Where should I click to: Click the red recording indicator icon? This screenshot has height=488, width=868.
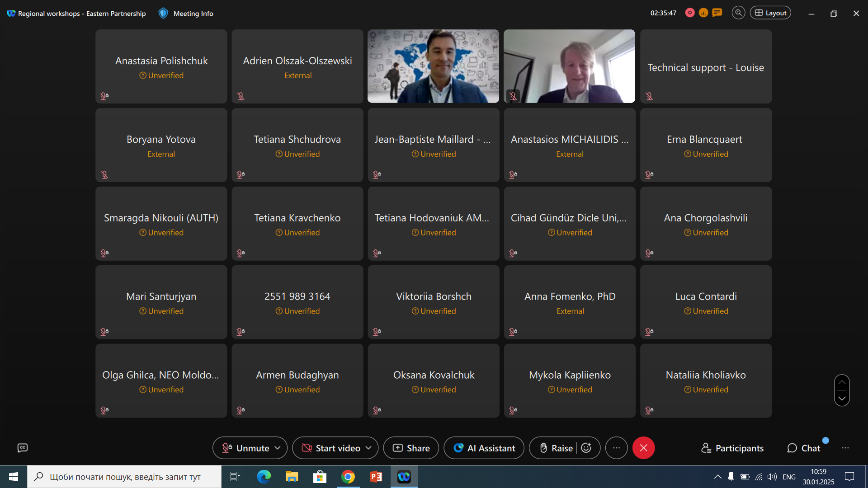(x=690, y=13)
